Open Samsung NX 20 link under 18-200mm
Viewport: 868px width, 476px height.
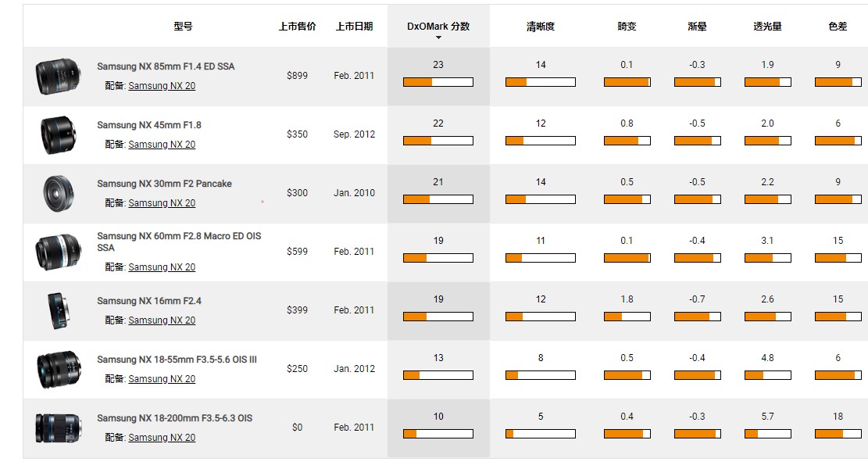click(162, 438)
